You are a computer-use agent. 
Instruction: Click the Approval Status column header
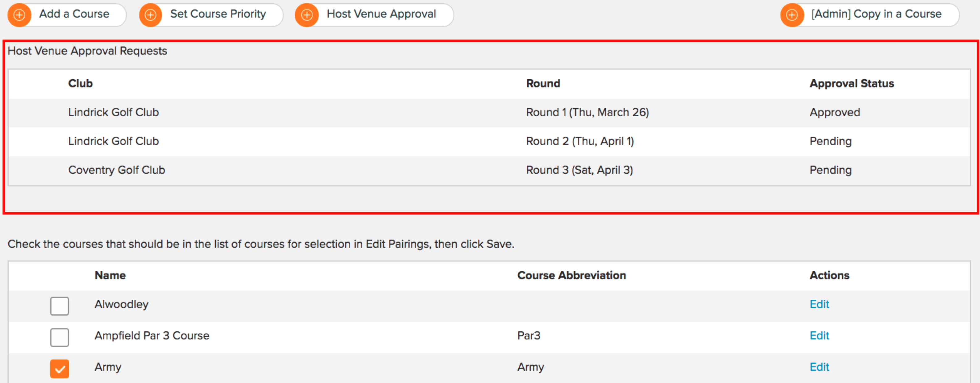[851, 83]
